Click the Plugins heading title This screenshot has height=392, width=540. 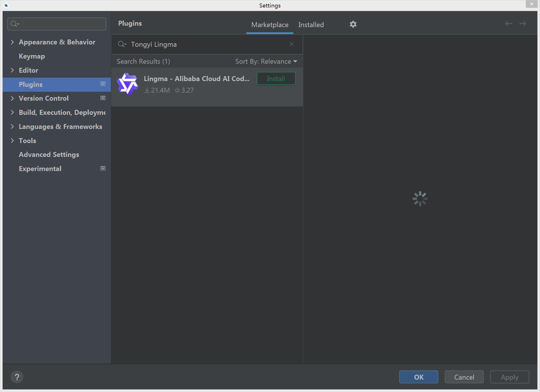coord(130,23)
